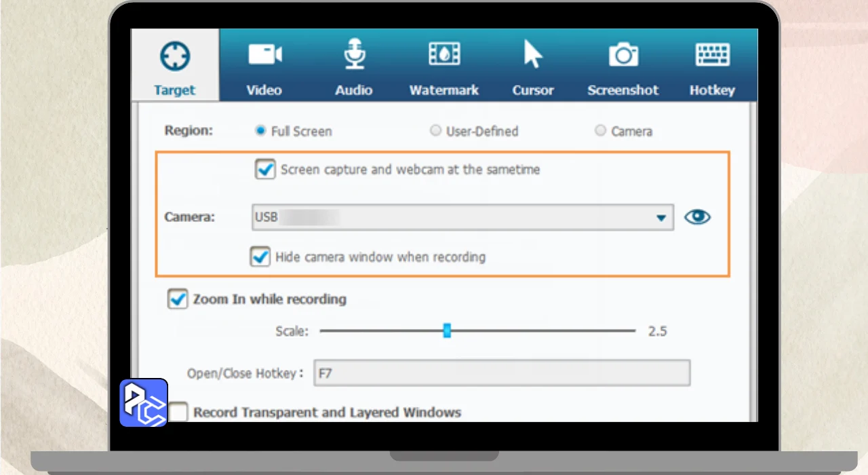This screenshot has height=475, width=868.
Task: Click the Camera: field label
Action: coord(190,217)
